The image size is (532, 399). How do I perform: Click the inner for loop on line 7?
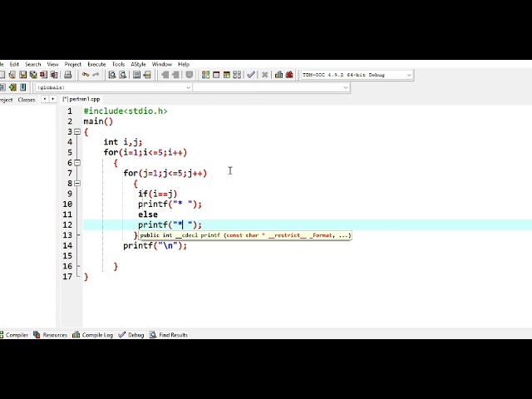[x=165, y=173]
